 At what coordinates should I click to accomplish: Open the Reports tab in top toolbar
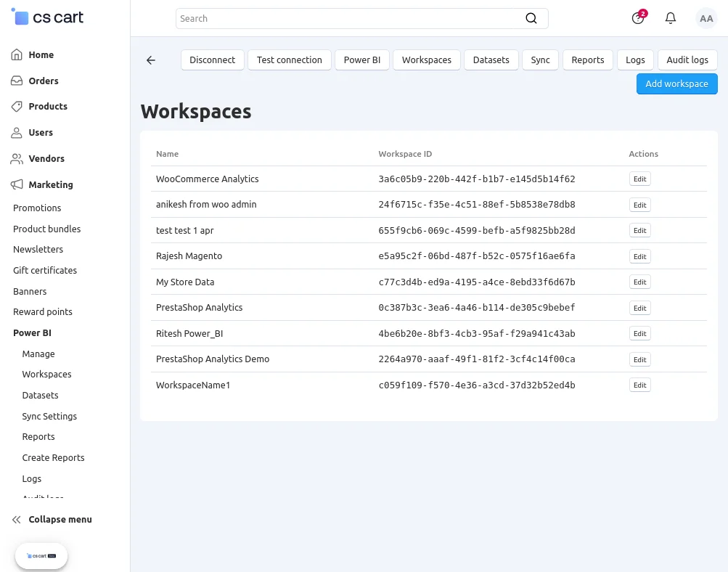pyautogui.click(x=587, y=60)
